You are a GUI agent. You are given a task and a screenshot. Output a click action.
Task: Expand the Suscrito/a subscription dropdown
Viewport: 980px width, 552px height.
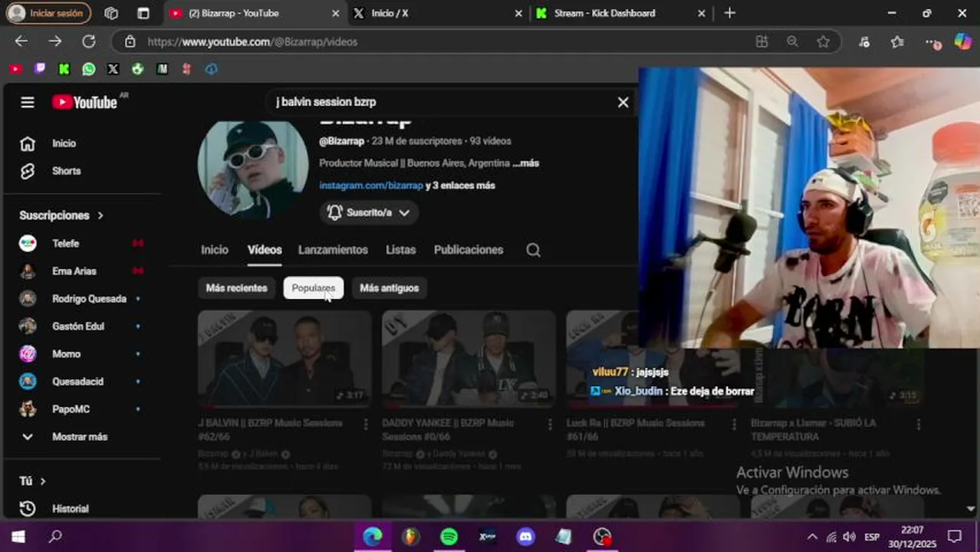click(369, 212)
